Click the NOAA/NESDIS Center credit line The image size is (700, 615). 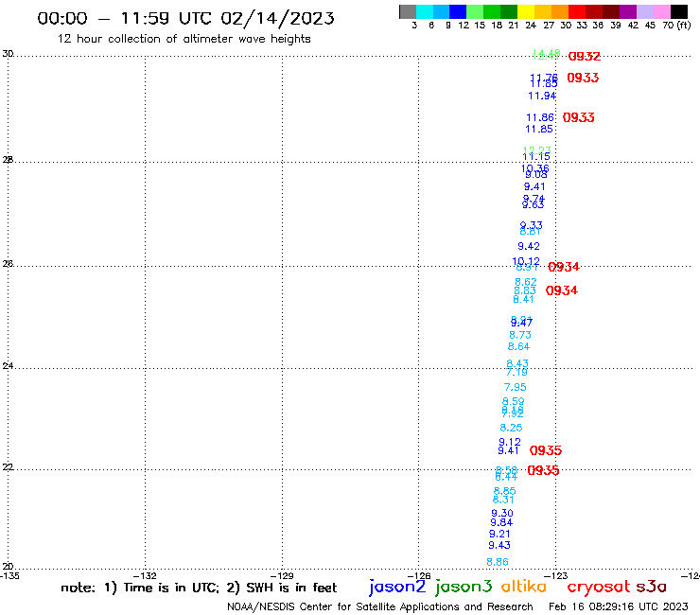tap(380, 607)
